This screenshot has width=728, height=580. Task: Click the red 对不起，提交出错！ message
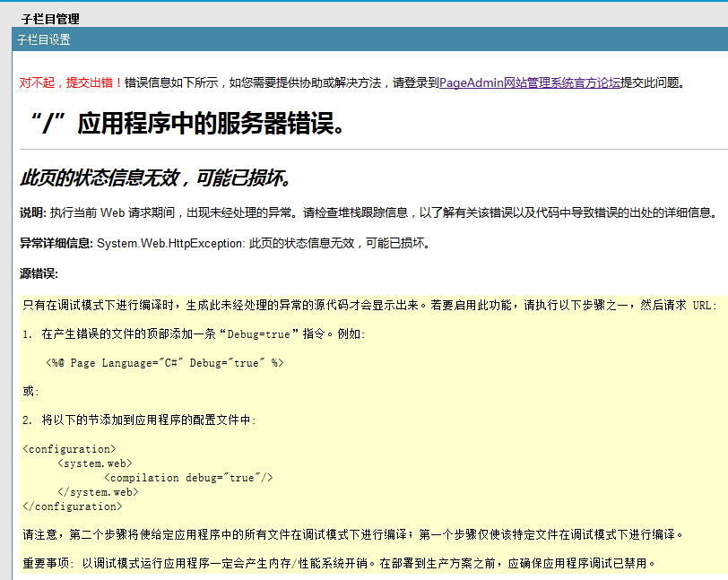[x=71, y=82]
